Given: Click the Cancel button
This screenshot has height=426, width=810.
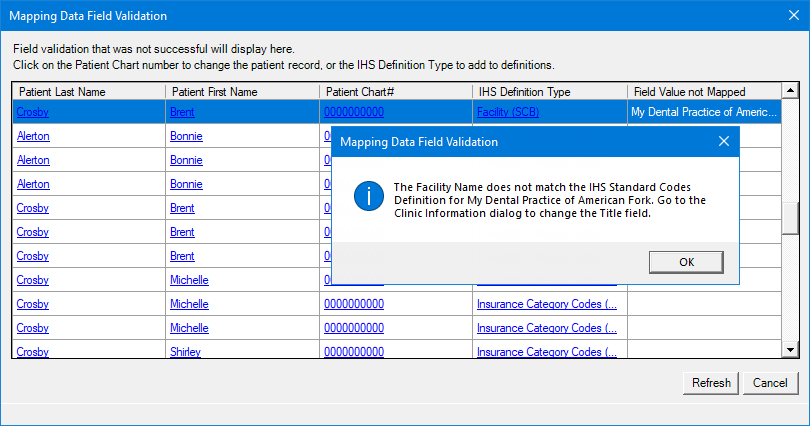Looking at the screenshot, I should 770,383.
